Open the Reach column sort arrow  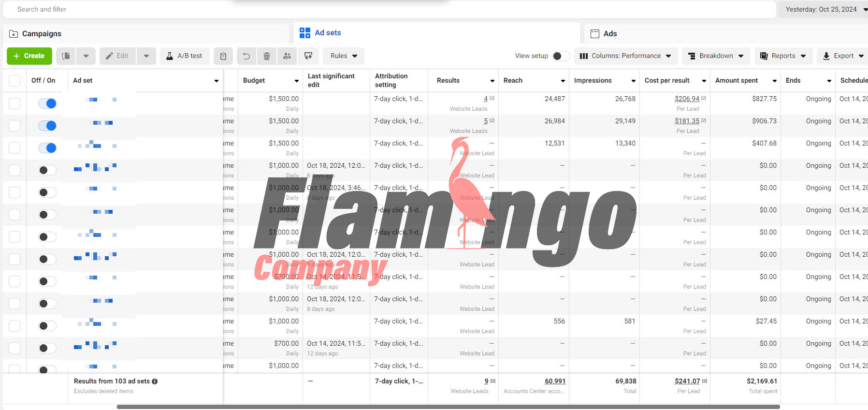tap(563, 81)
